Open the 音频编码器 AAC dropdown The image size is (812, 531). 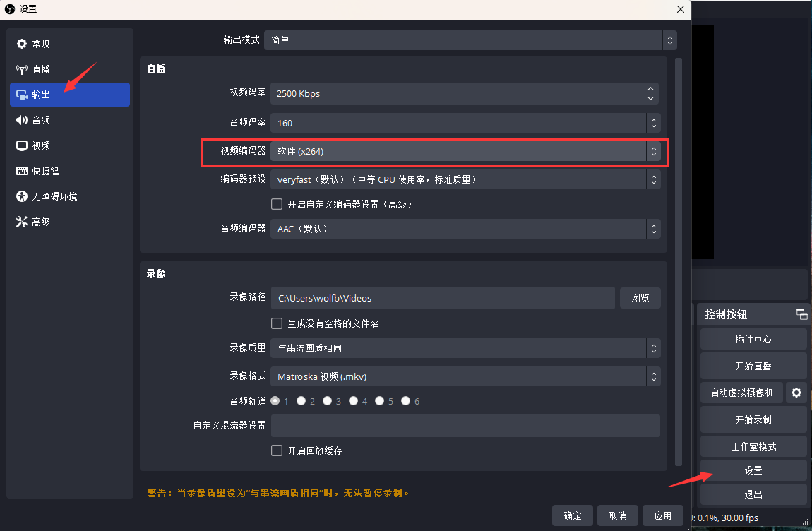pos(465,229)
